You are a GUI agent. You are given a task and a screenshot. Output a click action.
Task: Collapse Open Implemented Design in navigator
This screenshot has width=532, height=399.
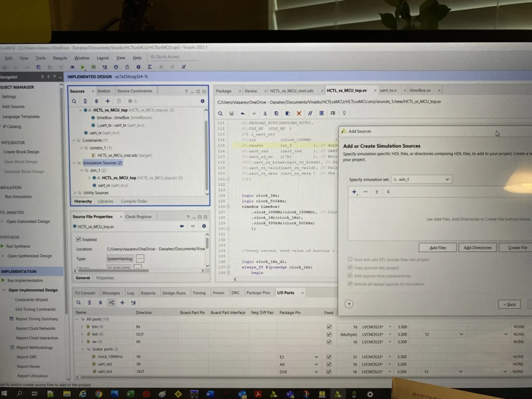pos(4,290)
